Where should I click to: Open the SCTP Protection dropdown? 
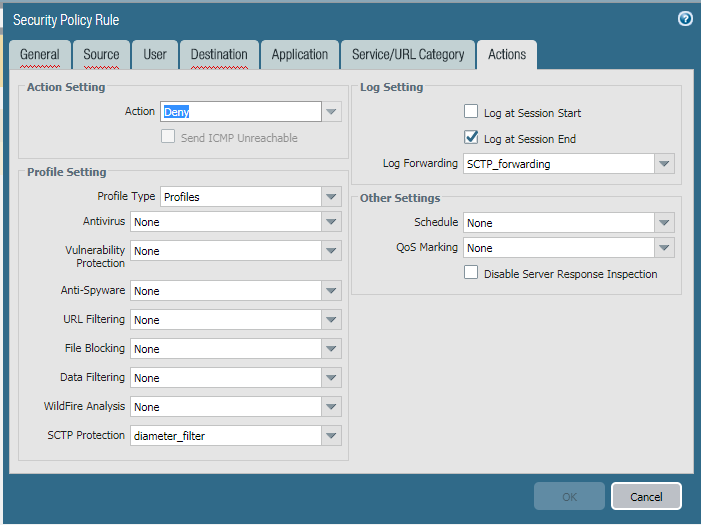click(332, 436)
